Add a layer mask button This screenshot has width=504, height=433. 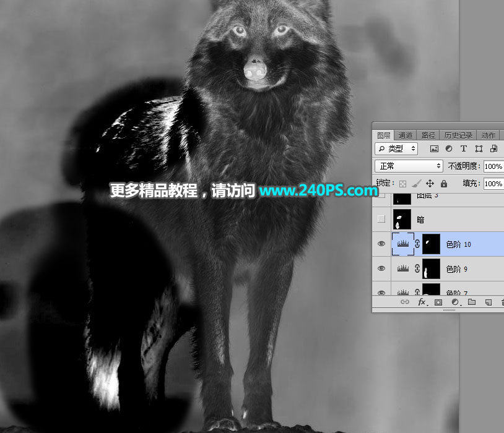click(x=438, y=302)
